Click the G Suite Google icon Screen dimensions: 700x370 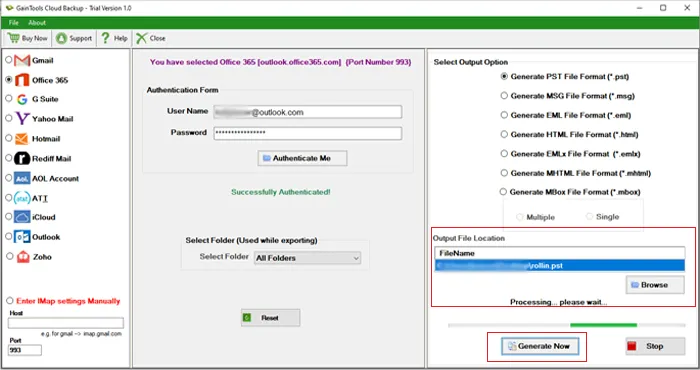click(x=22, y=99)
